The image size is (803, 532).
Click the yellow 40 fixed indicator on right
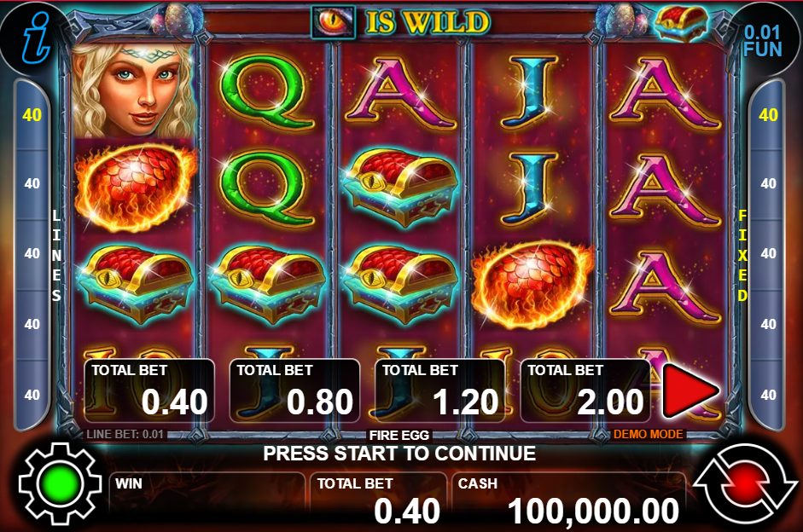(x=768, y=114)
